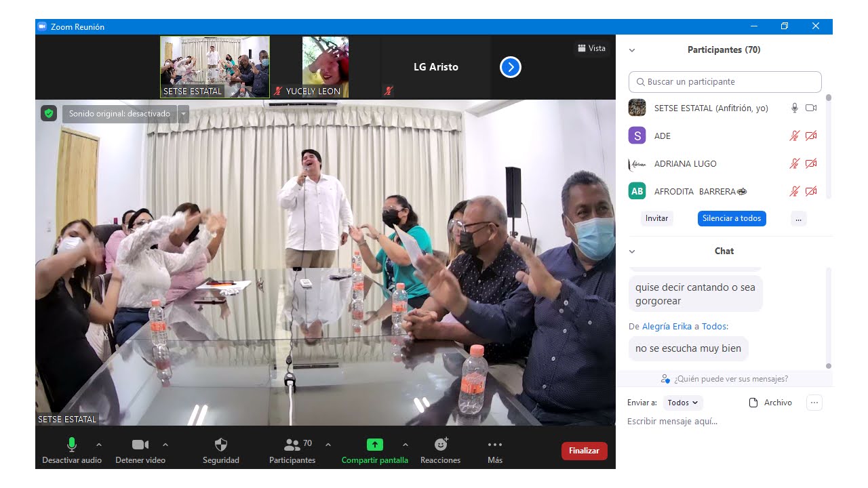Screen dimensions: 868x488
Task: Click the Invitar button
Action: [x=656, y=218]
